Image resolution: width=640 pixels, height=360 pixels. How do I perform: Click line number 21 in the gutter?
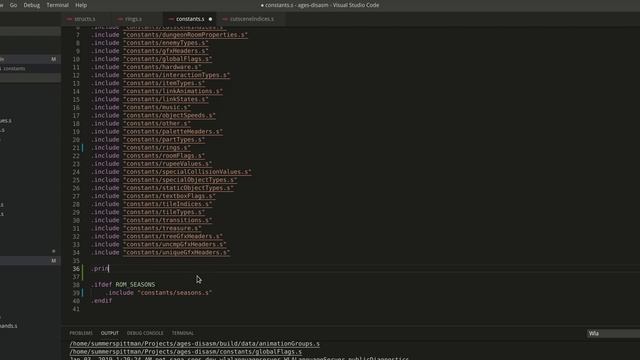click(76, 148)
